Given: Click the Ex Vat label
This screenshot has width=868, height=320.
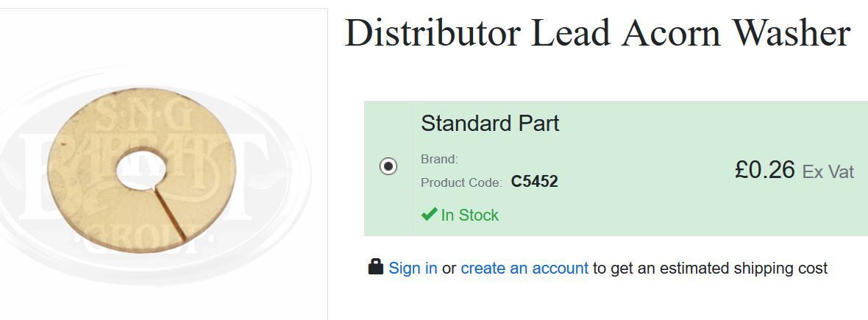Looking at the screenshot, I should coord(828,171).
